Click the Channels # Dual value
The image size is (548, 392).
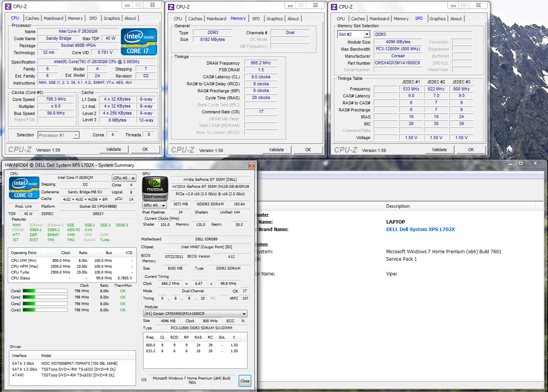(290, 32)
